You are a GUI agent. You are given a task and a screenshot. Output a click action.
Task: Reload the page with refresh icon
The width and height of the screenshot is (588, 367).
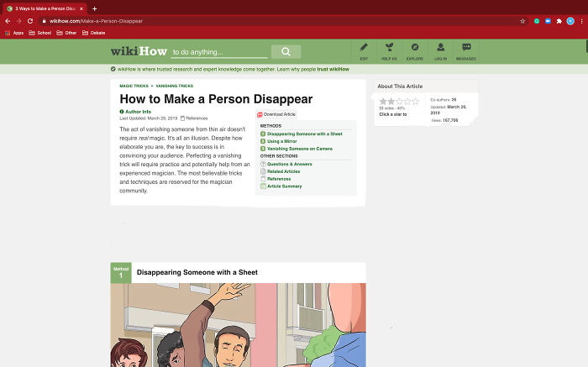[30, 21]
